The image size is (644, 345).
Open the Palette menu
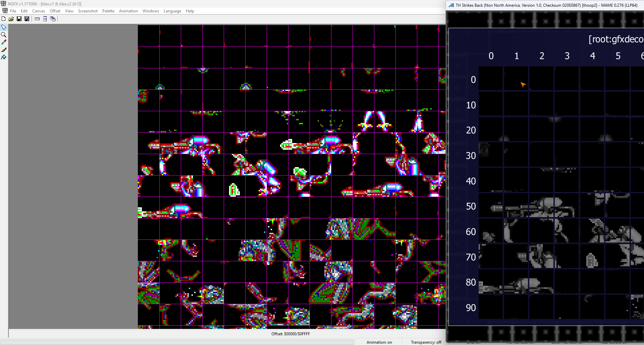tap(108, 11)
